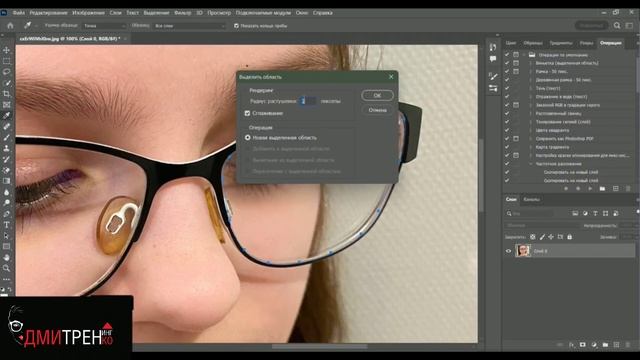Create new action icon in Actions panel
The image size is (640, 360).
(x=616, y=189)
